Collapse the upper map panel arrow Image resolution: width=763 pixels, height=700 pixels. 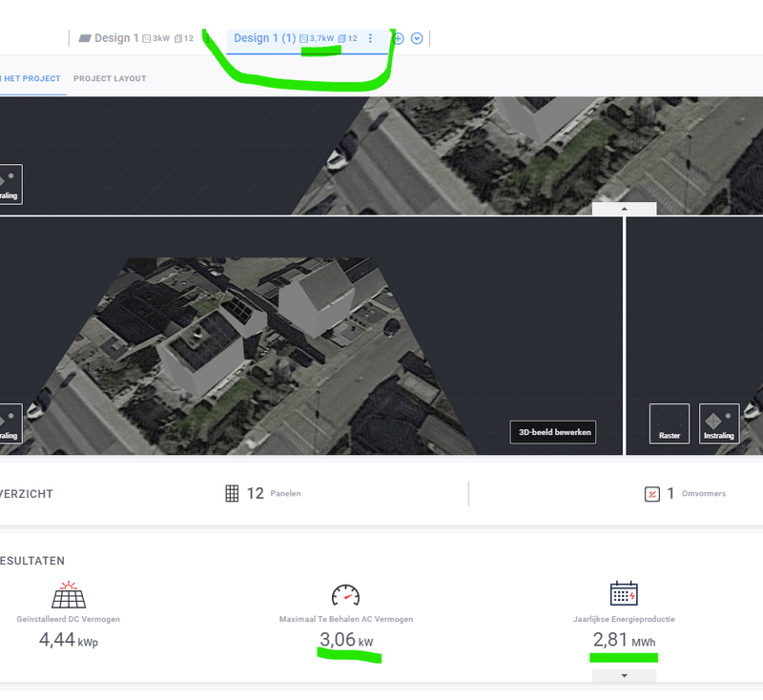tap(625, 209)
